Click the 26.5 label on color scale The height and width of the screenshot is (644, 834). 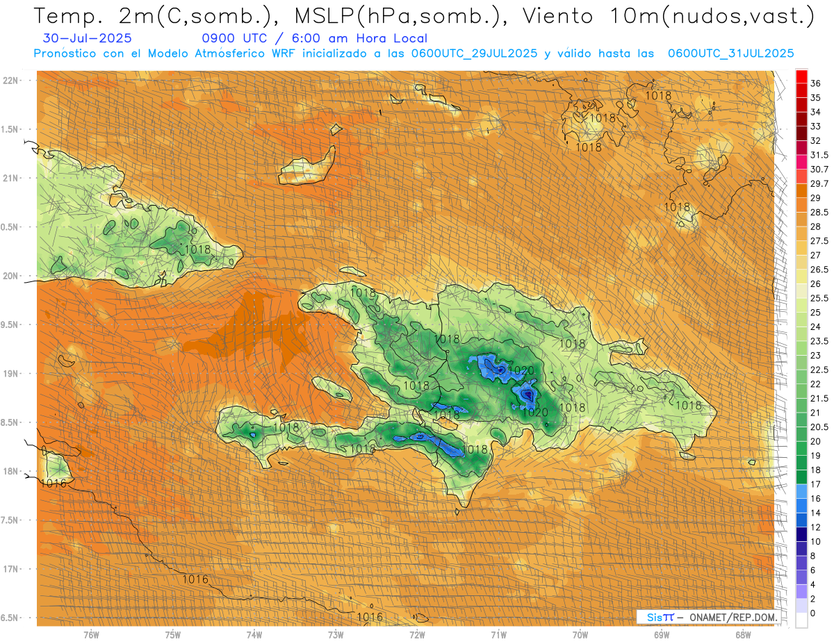pyautogui.click(x=819, y=270)
